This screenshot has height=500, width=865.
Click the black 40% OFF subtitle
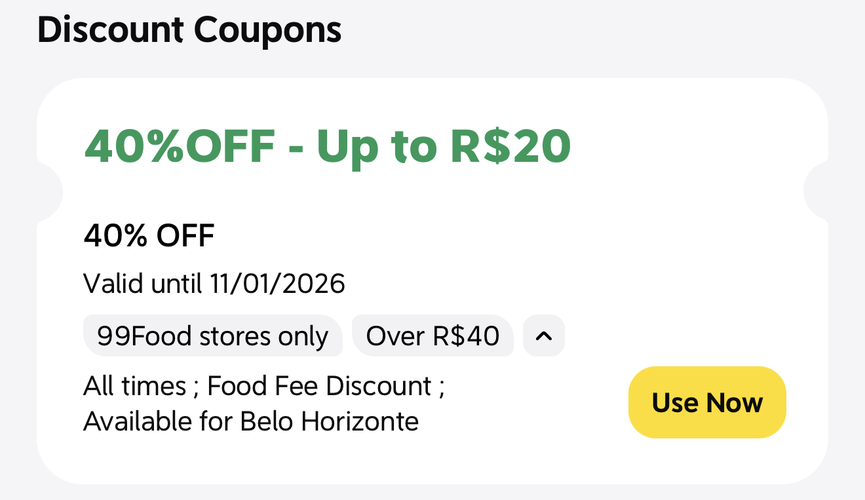point(149,236)
